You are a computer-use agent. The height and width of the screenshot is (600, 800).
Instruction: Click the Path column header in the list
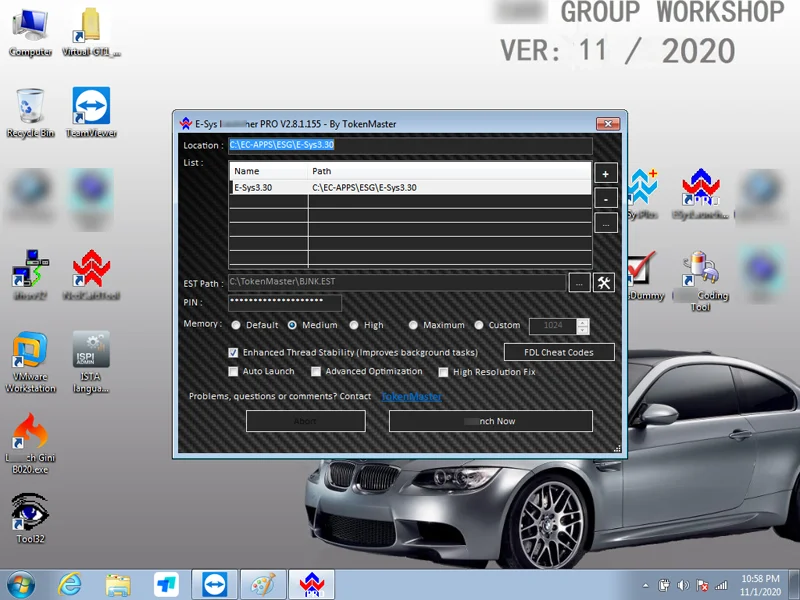pyautogui.click(x=449, y=171)
